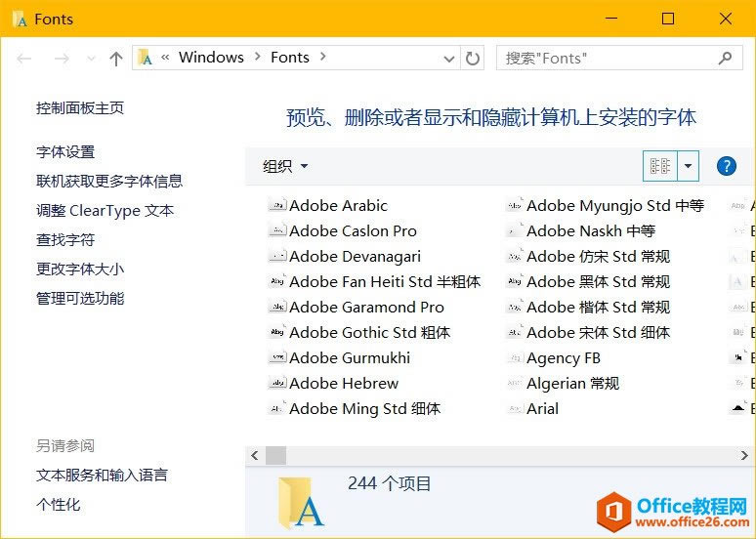Expand the chevron after Fonts in path
This screenshot has height=539, width=756.
coord(323,57)
